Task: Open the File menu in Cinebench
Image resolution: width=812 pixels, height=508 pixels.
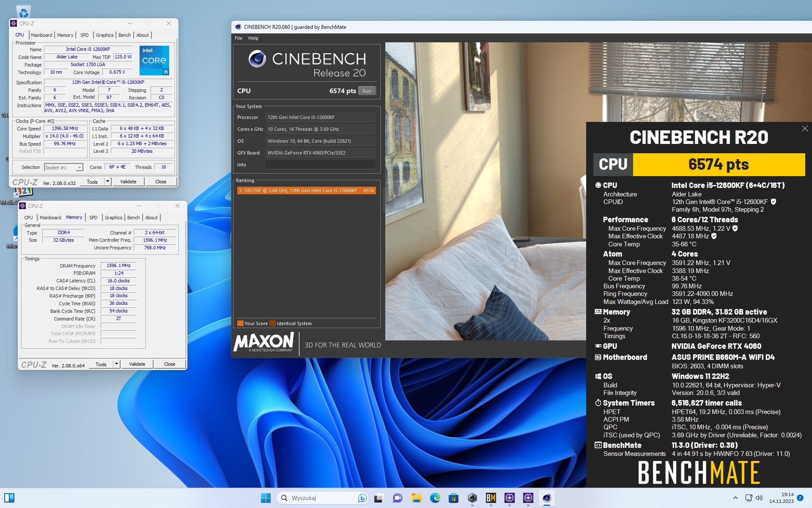Action: 239,38
